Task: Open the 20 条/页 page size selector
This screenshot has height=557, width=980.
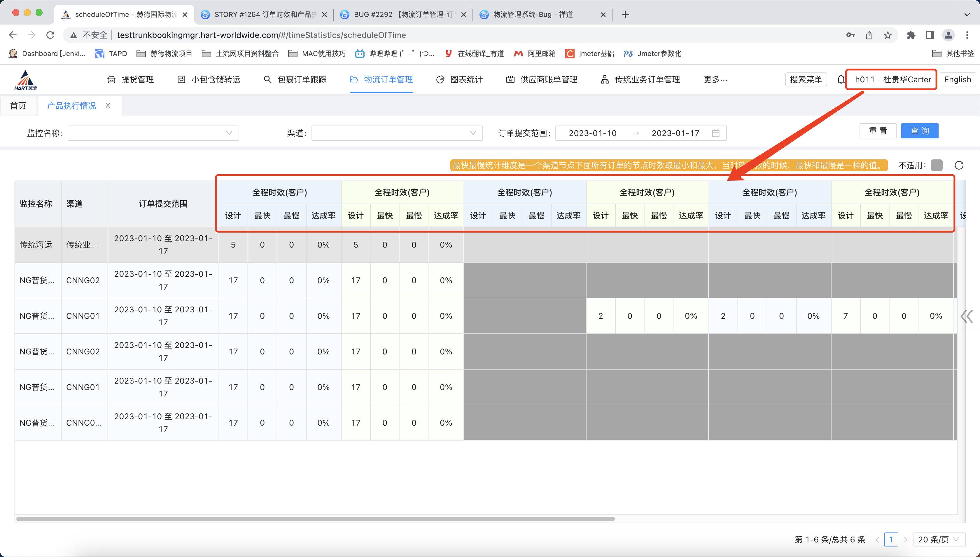Action: 939,539
